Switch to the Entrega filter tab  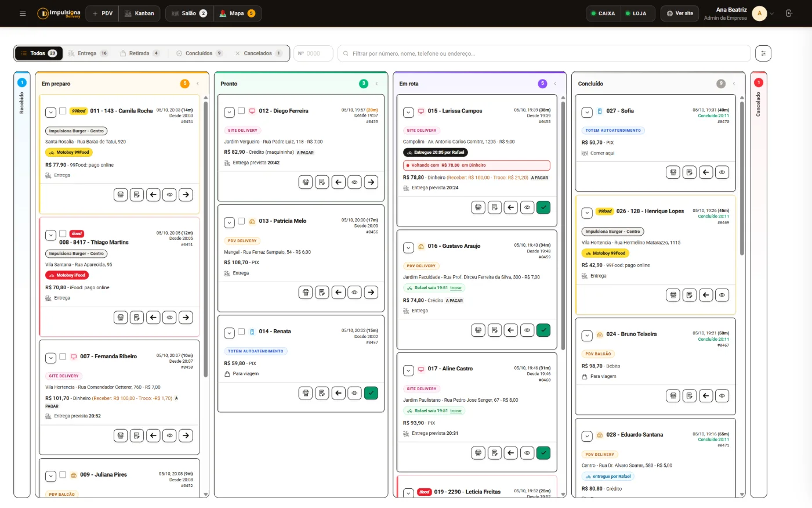pyautogui.click(x=88, y=53)
